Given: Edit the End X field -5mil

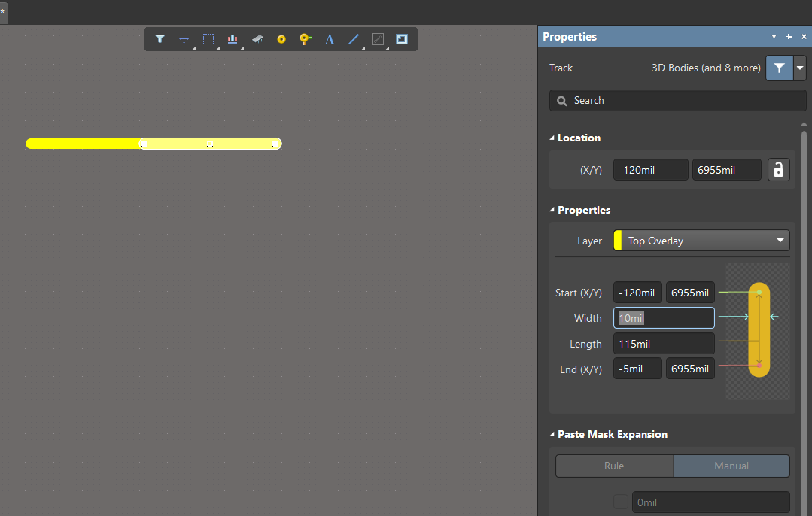Looking at the screenshot, I should [637, 369].
